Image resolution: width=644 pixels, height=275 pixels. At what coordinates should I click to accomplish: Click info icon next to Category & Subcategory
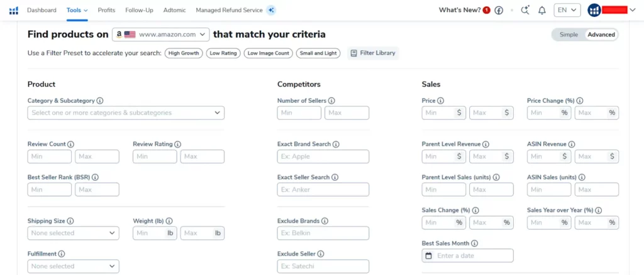click(x=100, y=100)
